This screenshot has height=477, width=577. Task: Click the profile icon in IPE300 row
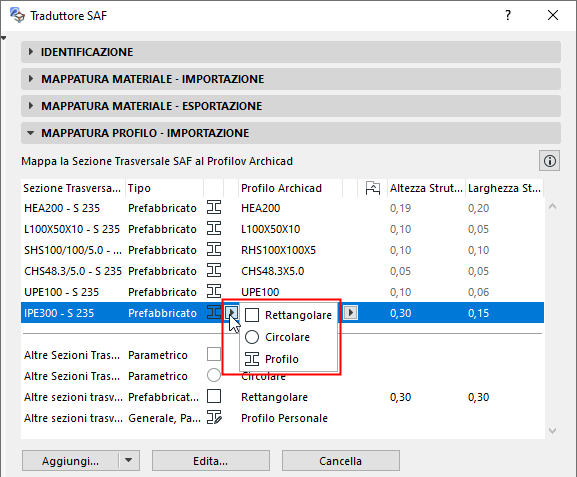click(x=214, y=312)
